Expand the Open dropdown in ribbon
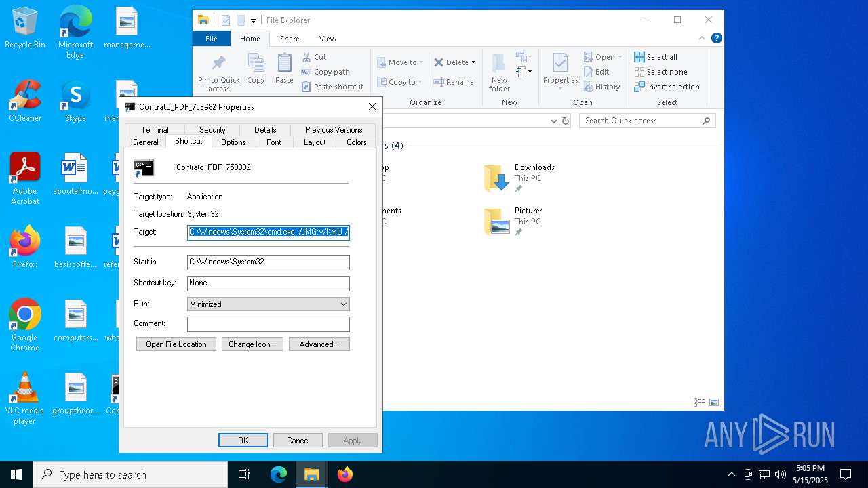This screenshot has height=488, width=868. click(x=620, y=57)
